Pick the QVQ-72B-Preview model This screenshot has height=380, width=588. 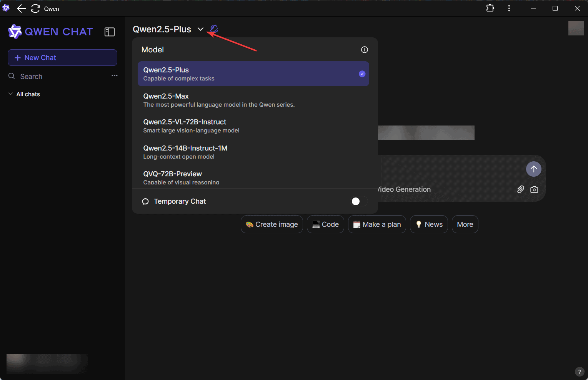coord(253,177)
